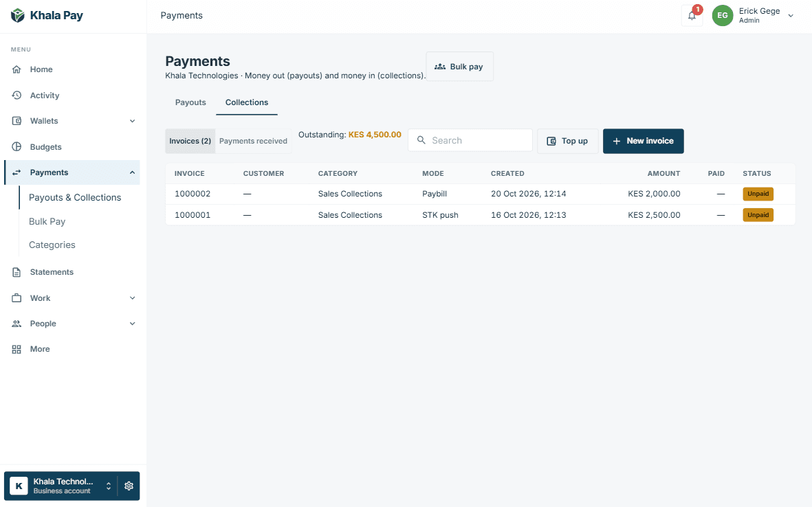Click the People sidebar icon

[17, 324]
